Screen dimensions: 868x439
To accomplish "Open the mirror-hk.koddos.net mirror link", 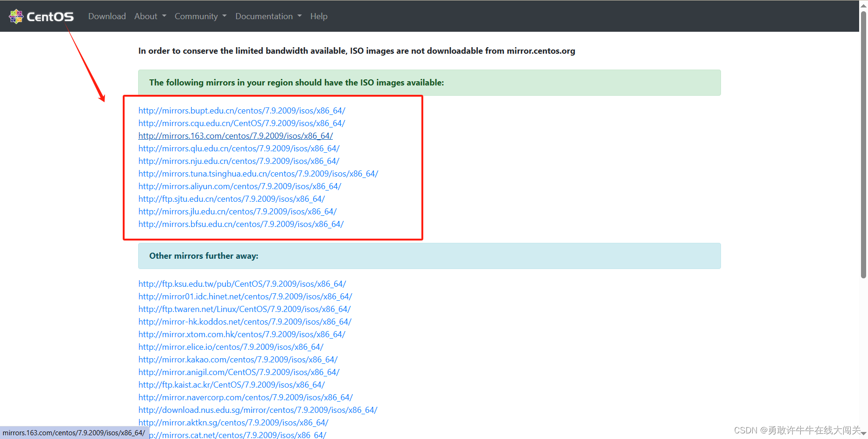I will click(x=245, y=322).
